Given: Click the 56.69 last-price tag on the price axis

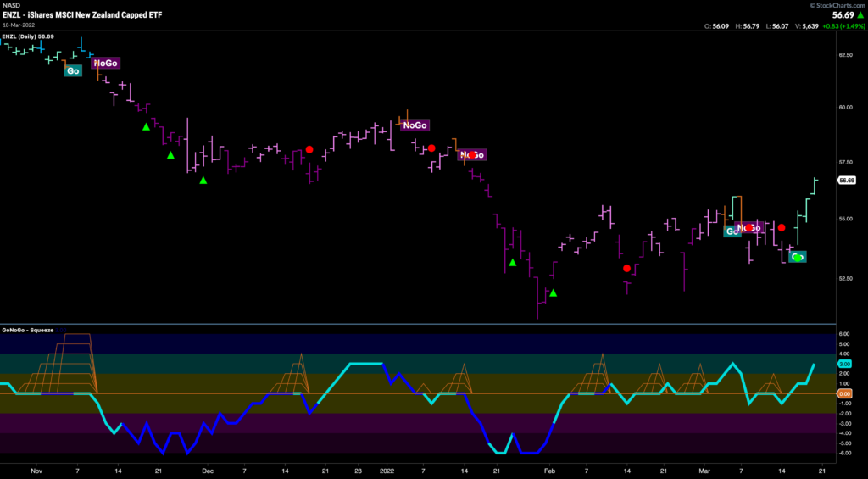Looking at the screenshot, I should pyautogui.click(x=847, y=180).
